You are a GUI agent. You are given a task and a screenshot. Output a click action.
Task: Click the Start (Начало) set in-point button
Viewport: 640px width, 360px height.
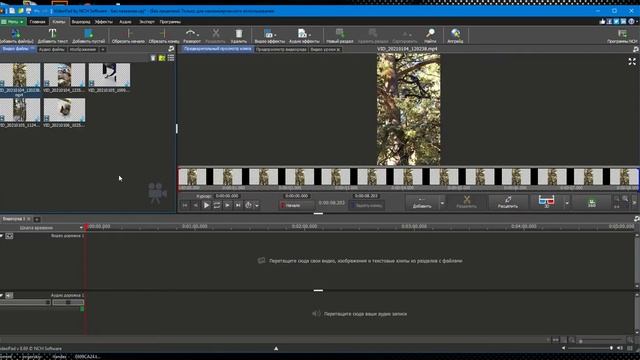point(297,205)
